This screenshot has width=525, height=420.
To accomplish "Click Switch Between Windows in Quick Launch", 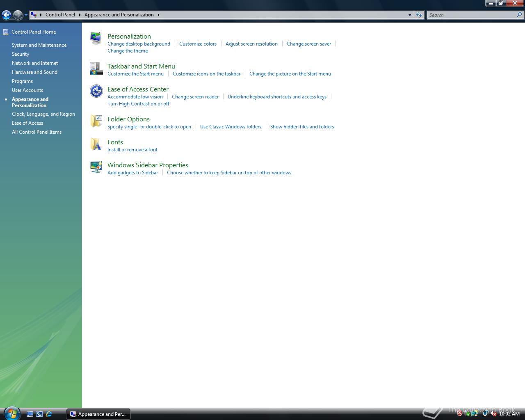I will click(39, 414).
